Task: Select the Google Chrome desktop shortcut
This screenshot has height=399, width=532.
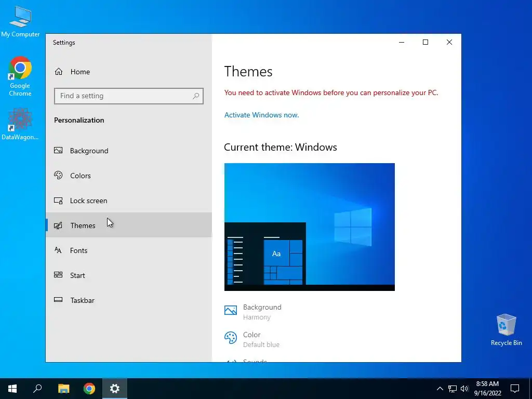Action: click(20, 76)
